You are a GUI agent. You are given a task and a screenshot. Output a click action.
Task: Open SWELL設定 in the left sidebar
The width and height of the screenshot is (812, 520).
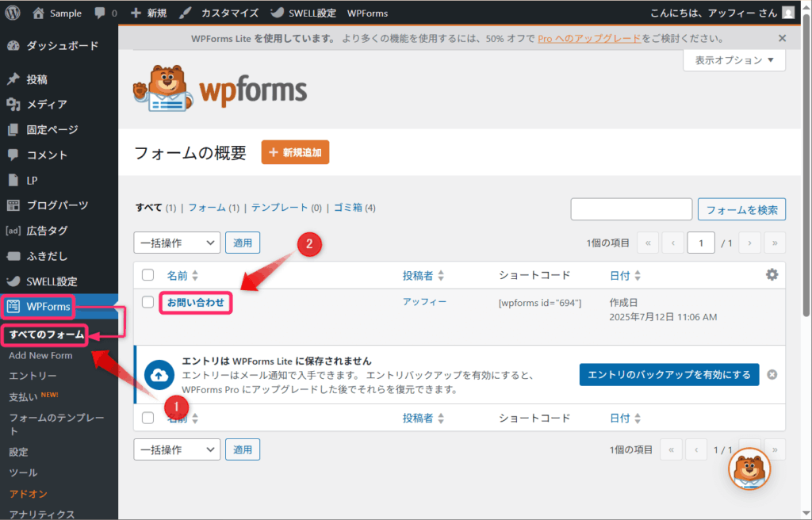click(59, 281)
